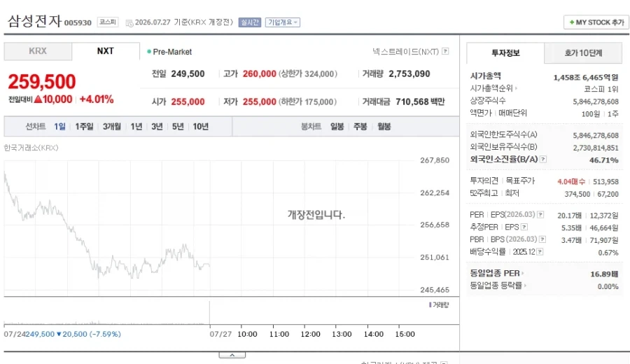
Task: Show the 3개월 line chart
Action: pos(112,127)
